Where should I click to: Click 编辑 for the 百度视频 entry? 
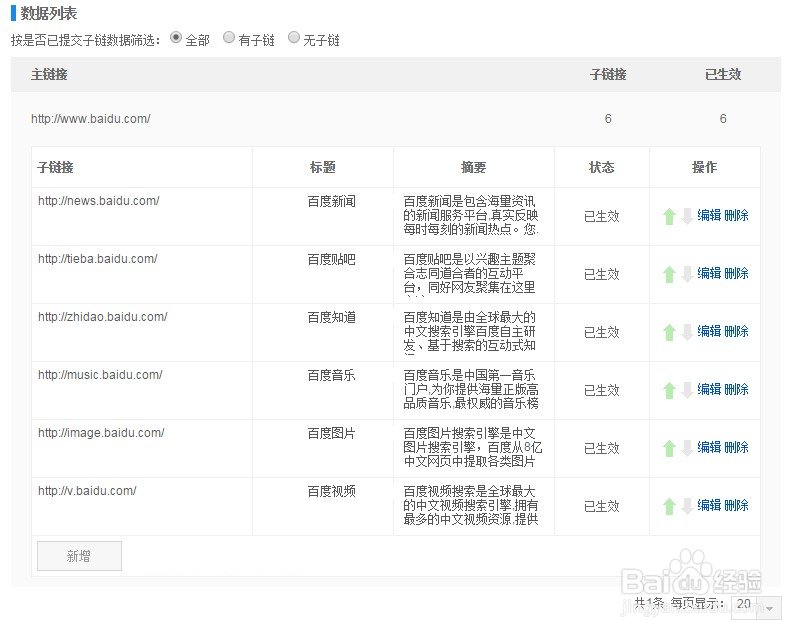click(x=711, y=505)
